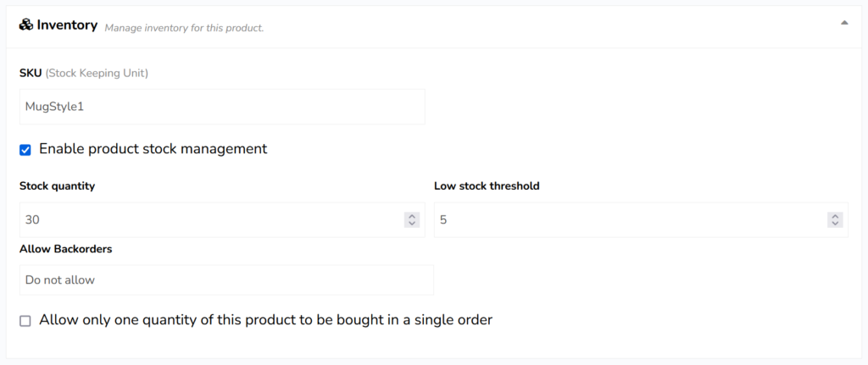Screen dimensions: 868x365
Task: Click the Enable product stock management label text
Action: tap(153, 149)
